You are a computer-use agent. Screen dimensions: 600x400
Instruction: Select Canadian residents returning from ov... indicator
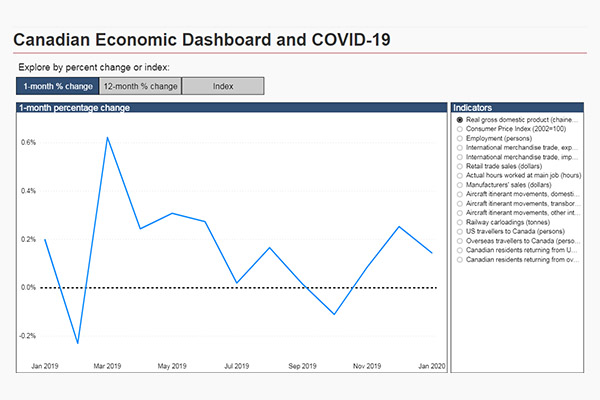pyautogui.click(x=460, y=260)
